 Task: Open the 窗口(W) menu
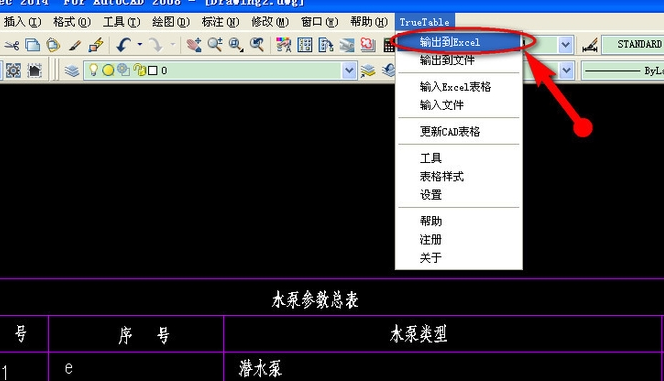click(x=319, y=22)
